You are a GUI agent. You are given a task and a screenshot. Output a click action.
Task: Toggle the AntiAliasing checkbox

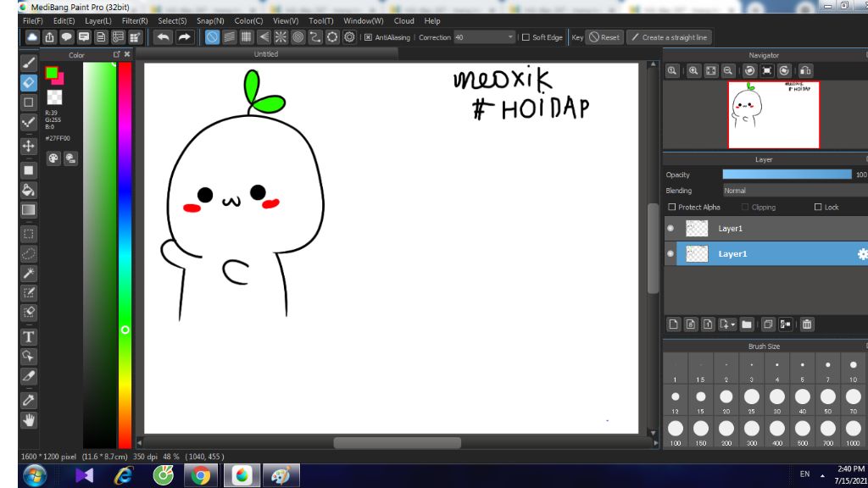coord(368,37)
